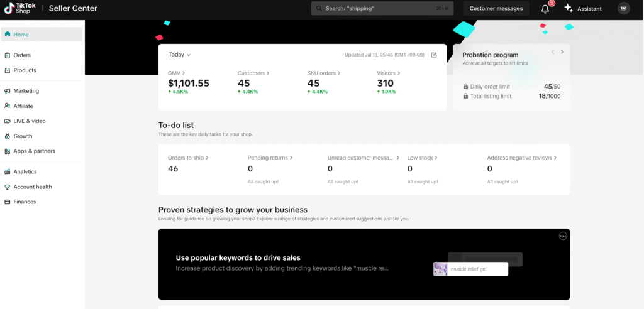Open the Orders to ship link

click(x=188, y=158)
